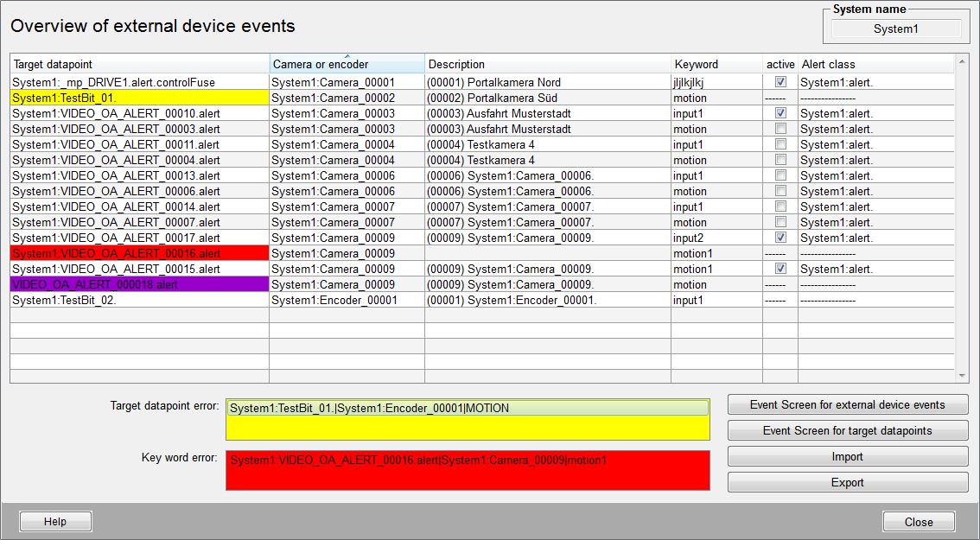
Task: Sort by Camera or encoder column header
Action: (x=347, y=65)
